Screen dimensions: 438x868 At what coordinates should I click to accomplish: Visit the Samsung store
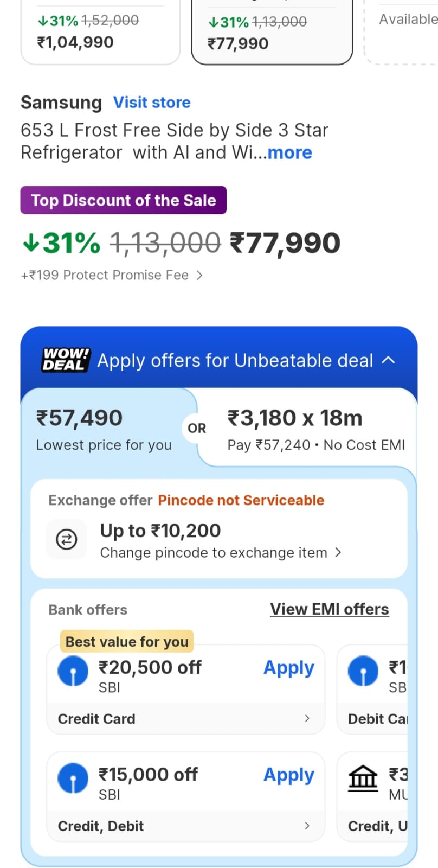click(x=152, y=103)
